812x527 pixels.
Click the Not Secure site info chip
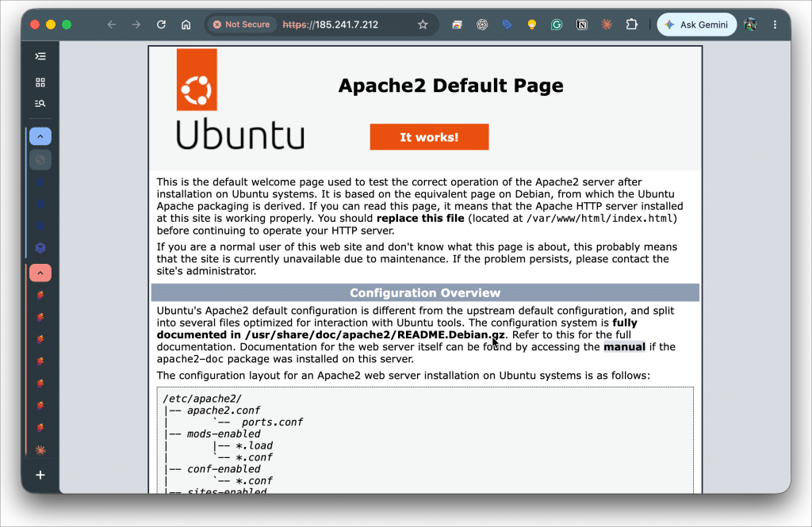coord(242,25)
